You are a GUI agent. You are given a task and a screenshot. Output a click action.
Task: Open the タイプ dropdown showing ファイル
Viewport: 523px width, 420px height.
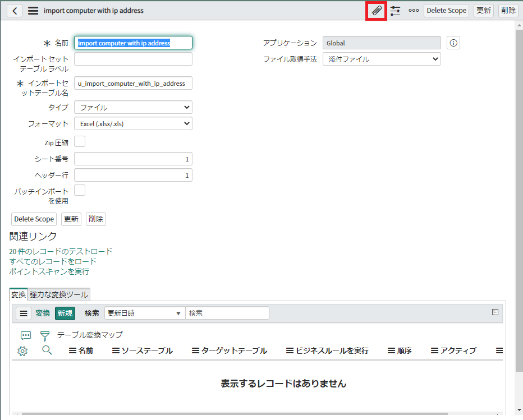133,107
